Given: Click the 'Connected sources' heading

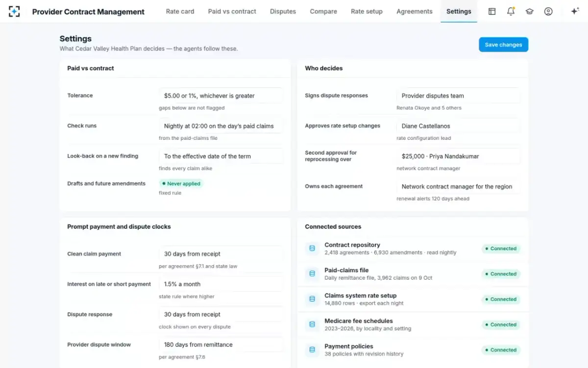Looking at the screenshot, I should point(333,227).
